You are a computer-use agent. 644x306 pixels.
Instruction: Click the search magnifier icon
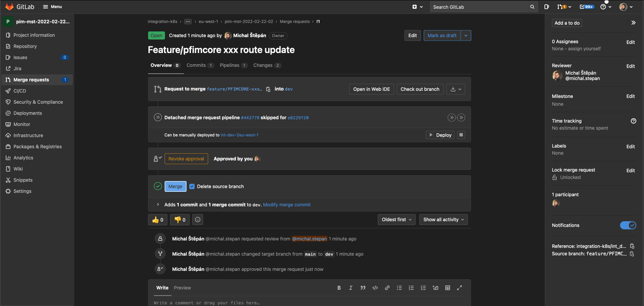point(532,7)
